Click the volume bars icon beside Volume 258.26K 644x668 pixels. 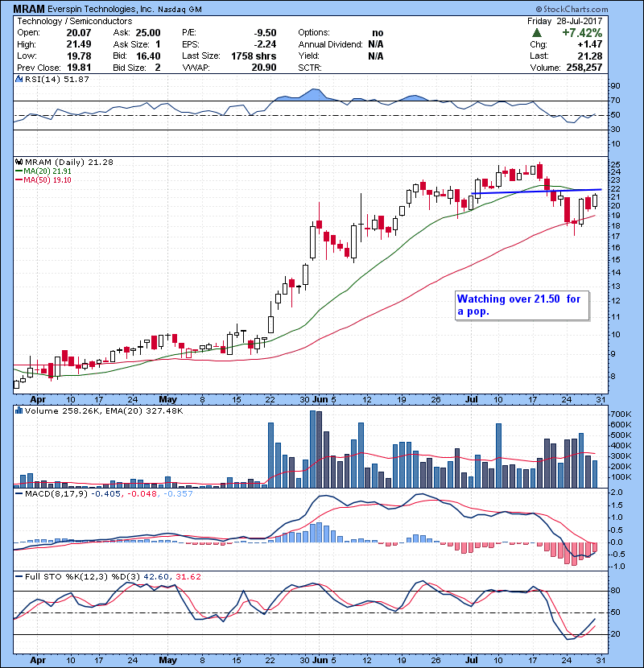[19, 410]
